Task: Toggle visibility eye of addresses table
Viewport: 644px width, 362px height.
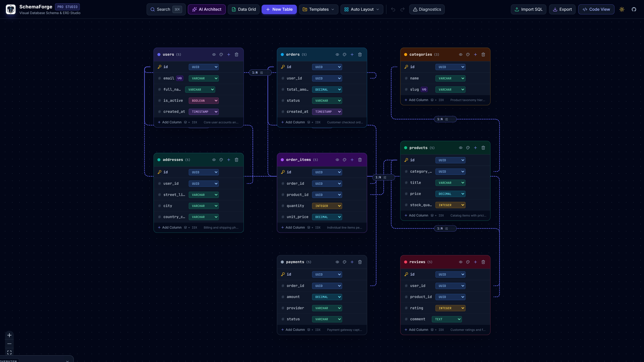Action: [x=214, y=160]
